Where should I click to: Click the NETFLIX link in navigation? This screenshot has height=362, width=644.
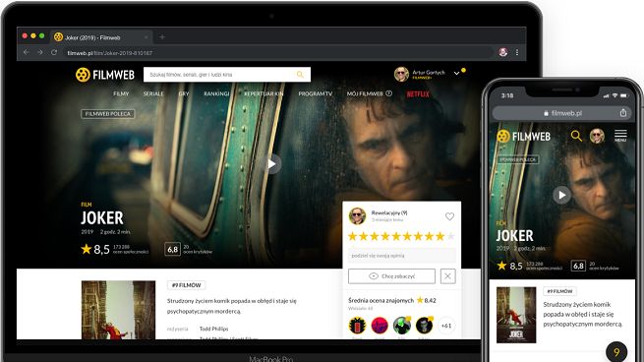(418, 94)
